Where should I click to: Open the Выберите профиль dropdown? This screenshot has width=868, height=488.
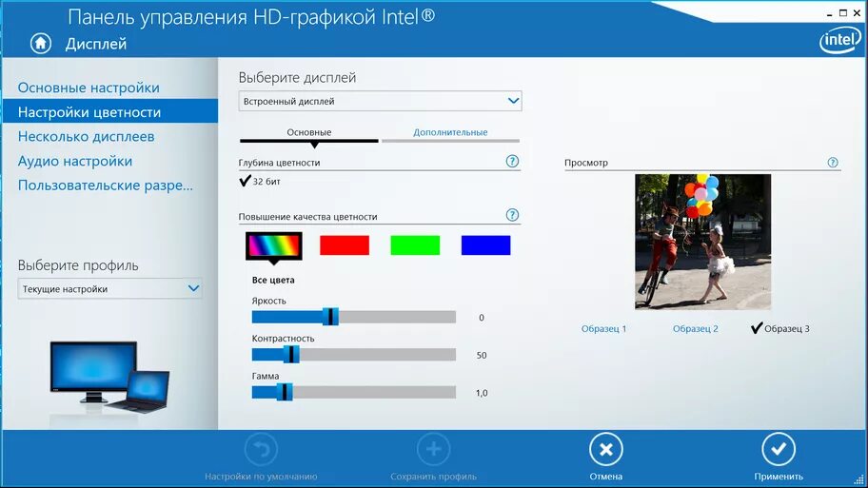[109, 288]
